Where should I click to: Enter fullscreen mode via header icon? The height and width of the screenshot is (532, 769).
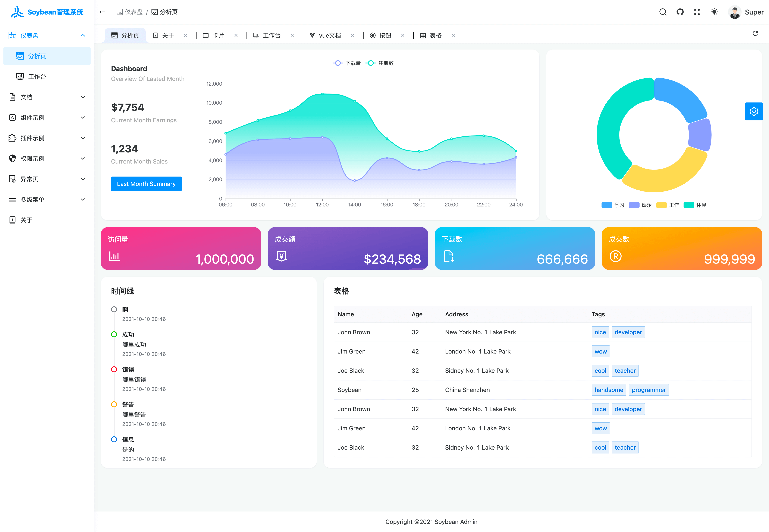(x=697, y=12)
